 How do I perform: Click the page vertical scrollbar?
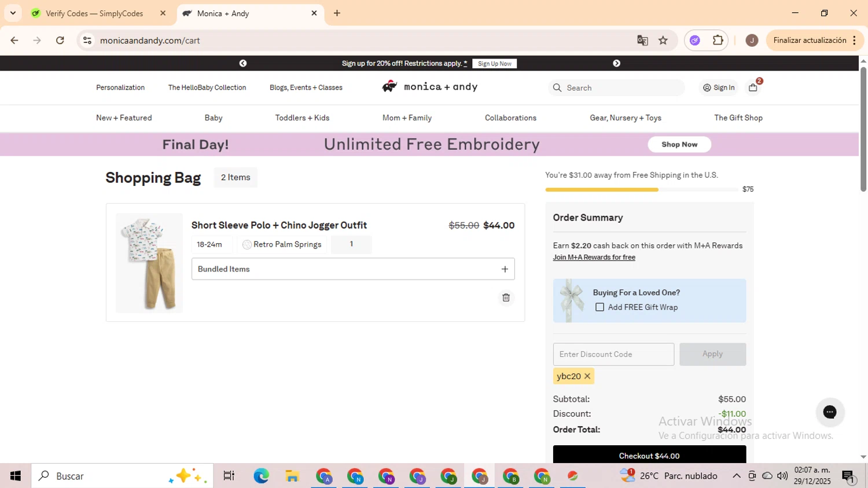(863, 130)
